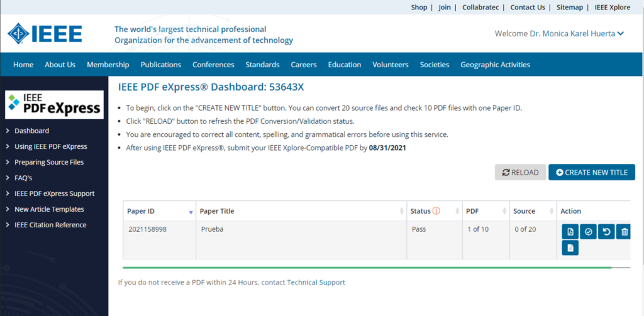Open New Article Templates in the sidebar
This screenshot has width=644, height=316.
click(49, 209)
